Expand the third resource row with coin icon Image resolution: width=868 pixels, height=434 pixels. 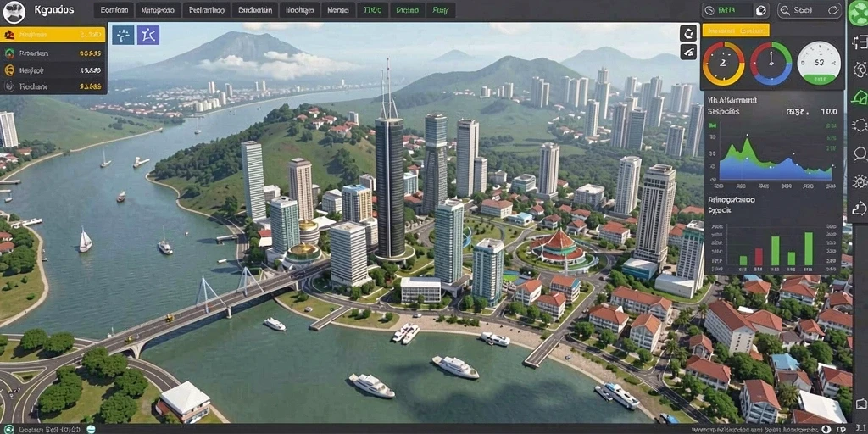pyautogui.click(x=53, y=70)
